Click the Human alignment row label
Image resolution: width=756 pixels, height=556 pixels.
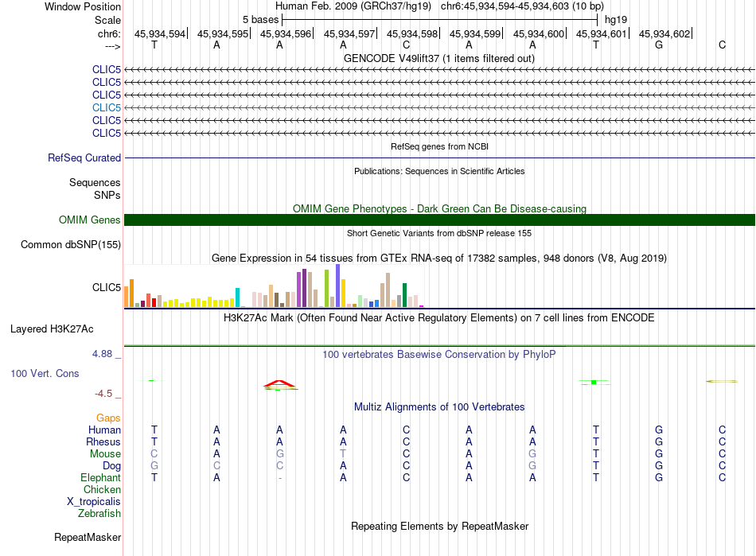[x=104, y=430]
